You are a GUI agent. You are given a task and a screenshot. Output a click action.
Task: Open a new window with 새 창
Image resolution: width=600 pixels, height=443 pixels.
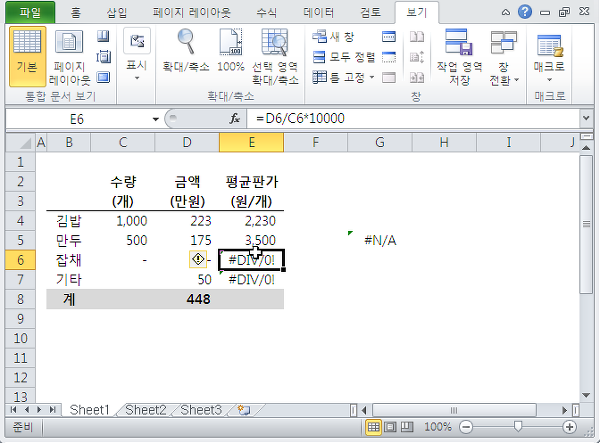pyautogui.click(x=333, y=37)
